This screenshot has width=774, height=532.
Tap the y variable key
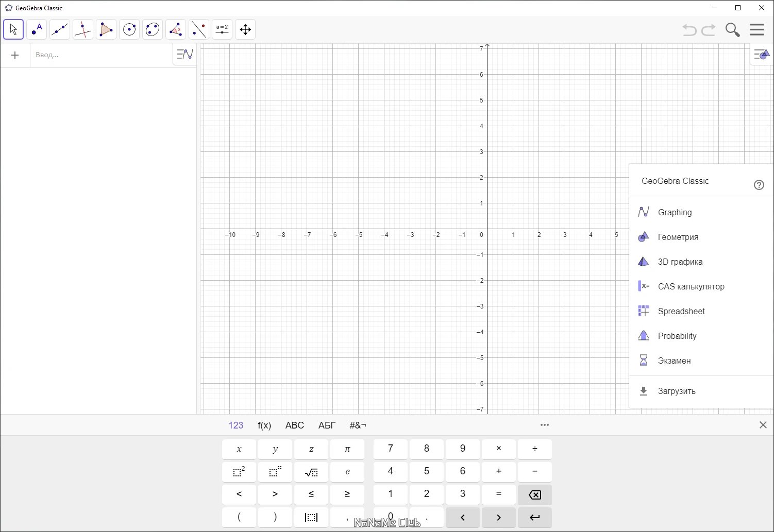275,449
